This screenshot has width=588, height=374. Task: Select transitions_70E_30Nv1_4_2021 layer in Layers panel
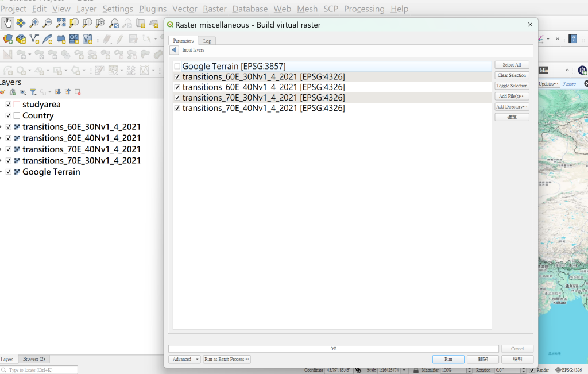click(82, 160)
